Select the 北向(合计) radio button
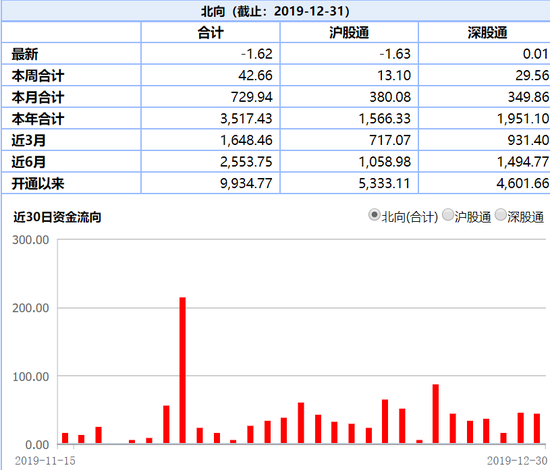Viewport: 550px width, 470px height. coord(374,215)
